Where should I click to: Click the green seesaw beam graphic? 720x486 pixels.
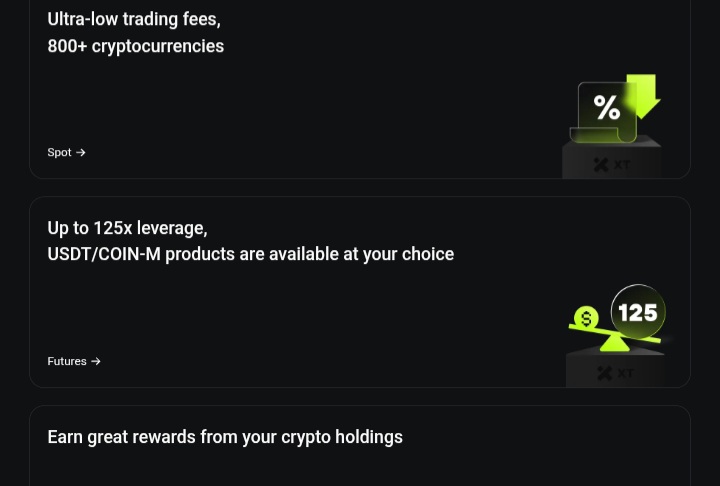click(x=614, y=333)
